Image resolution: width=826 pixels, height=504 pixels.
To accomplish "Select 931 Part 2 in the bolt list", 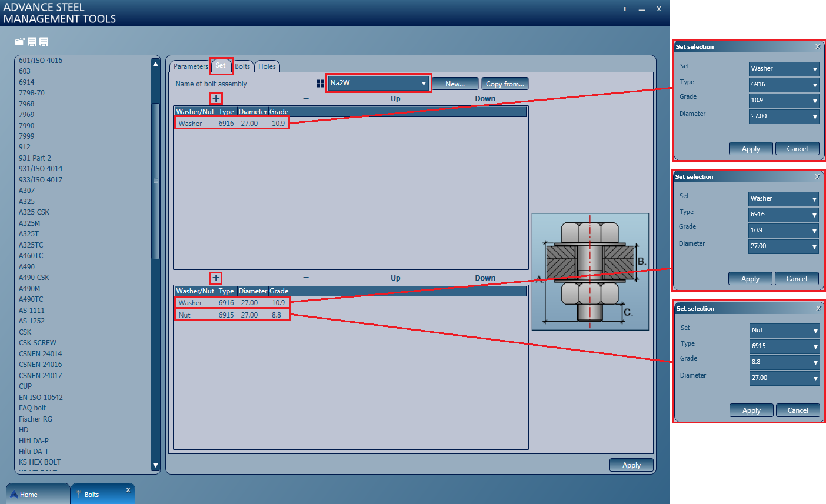I will point(35,158).
